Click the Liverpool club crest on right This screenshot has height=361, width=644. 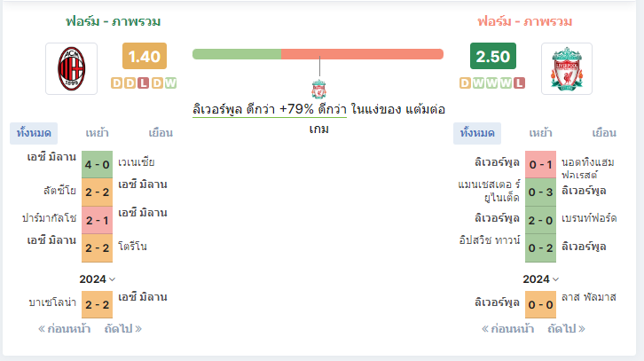tap(566, 68)
